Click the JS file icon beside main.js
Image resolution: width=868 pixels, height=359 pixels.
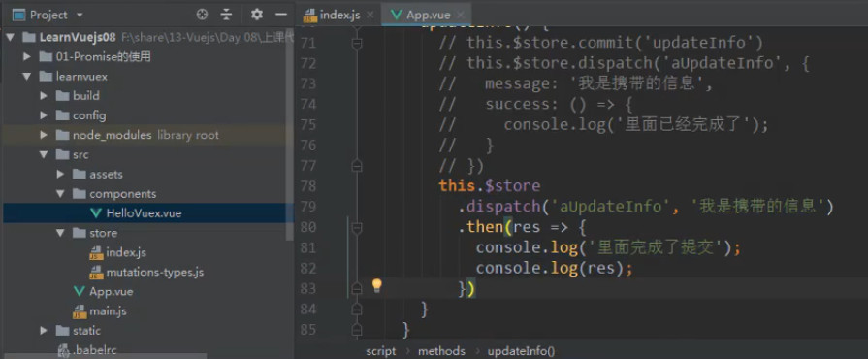pos(80,311)
